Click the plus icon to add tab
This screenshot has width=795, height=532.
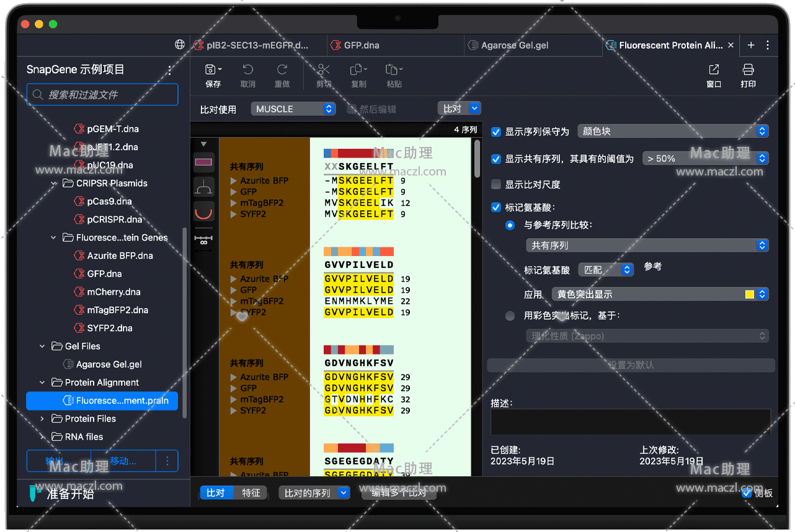751,45
